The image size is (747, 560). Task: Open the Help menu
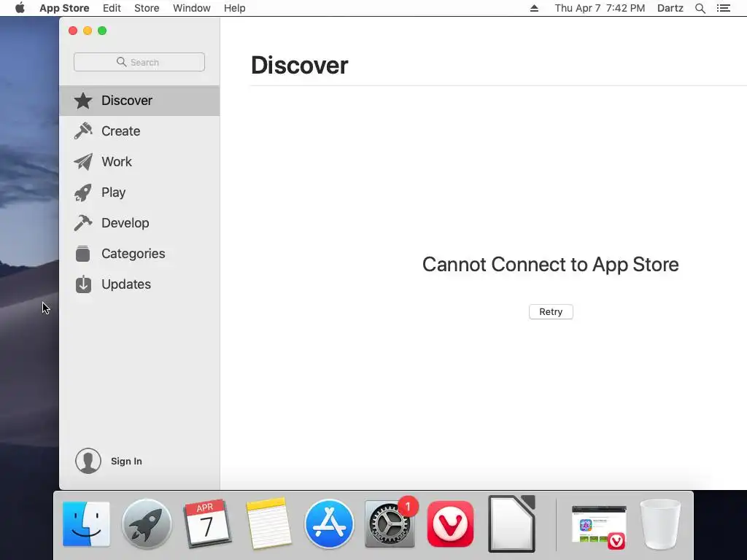tap(234, 8)
